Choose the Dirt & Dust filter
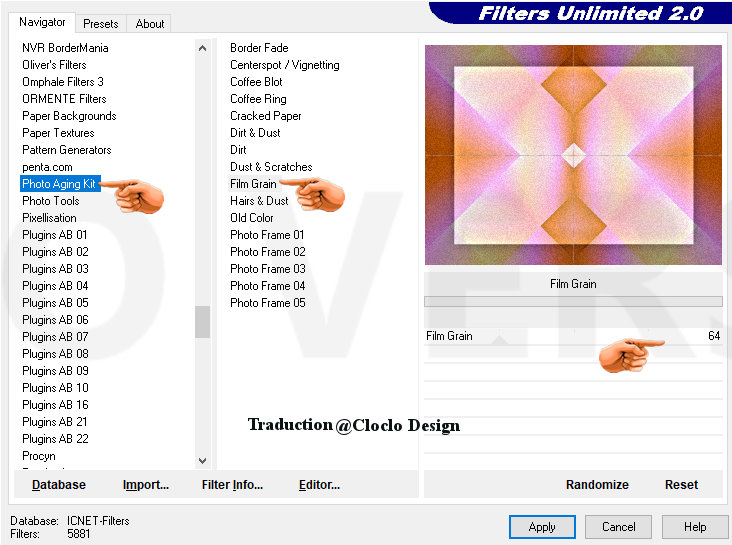 click(x=255, y=133)
